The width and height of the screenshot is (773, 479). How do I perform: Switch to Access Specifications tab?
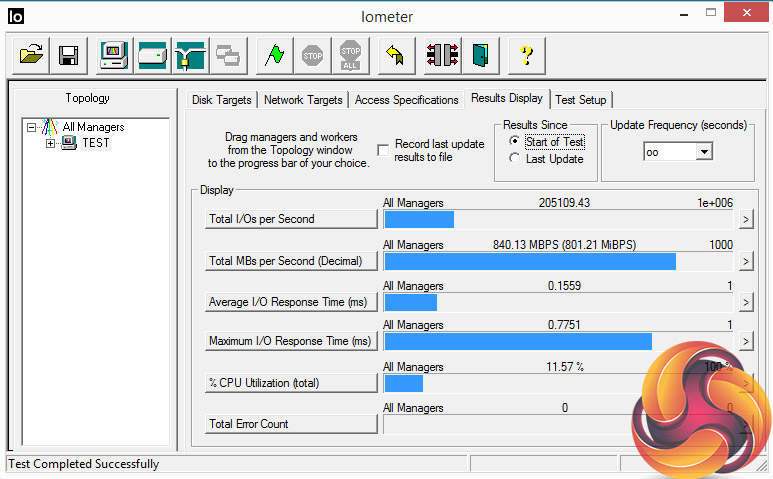coord(407,100)
